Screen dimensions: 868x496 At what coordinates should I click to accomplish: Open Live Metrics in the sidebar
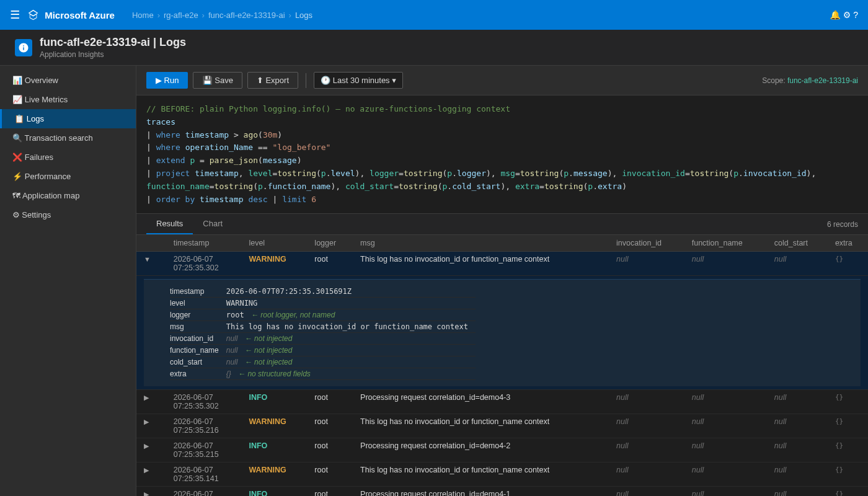(68, 99)
